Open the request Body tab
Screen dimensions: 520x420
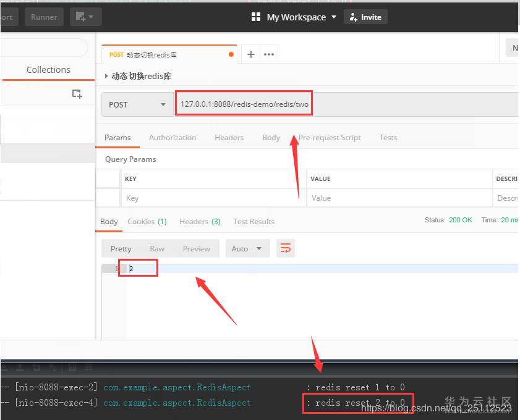pos(271,138)
